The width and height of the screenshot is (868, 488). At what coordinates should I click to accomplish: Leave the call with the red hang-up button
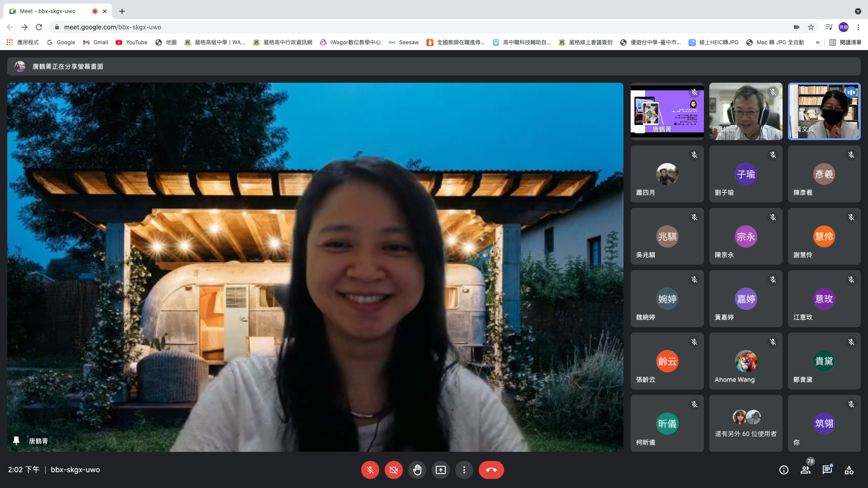coord(491,470)
